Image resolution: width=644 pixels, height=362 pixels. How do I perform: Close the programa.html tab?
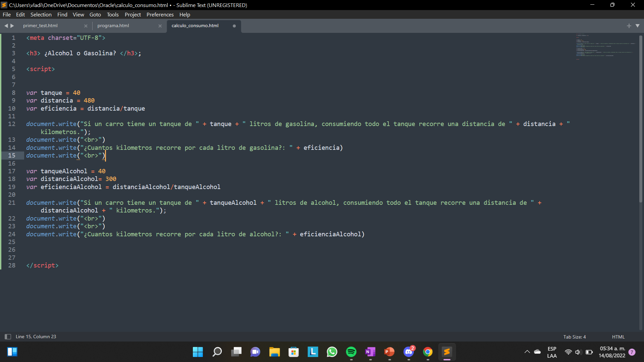coord(160,26)
